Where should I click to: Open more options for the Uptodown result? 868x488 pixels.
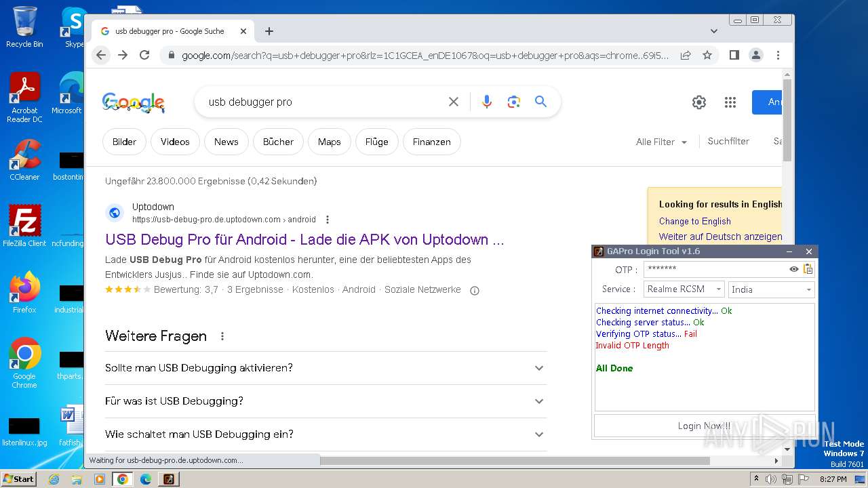(x=328, y=220)
